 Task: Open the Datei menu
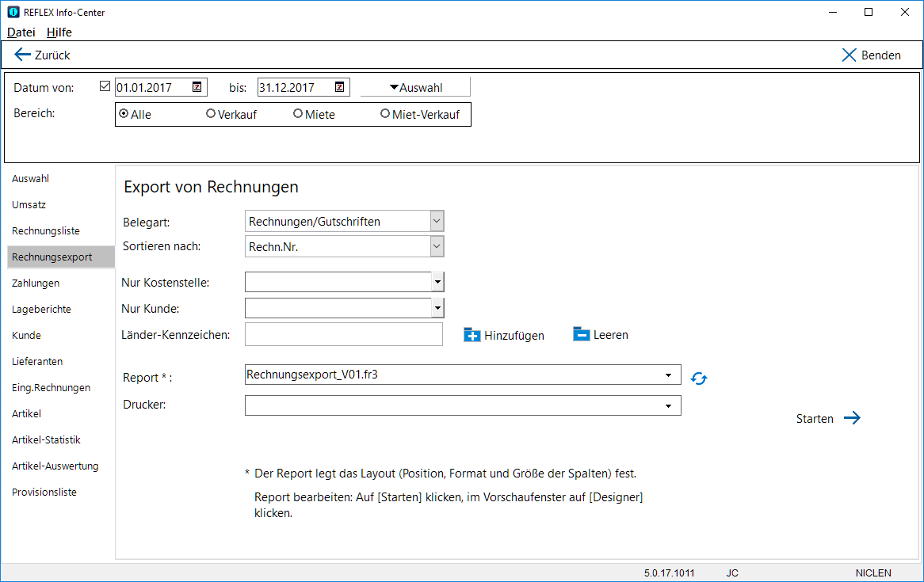click(21, 32)
